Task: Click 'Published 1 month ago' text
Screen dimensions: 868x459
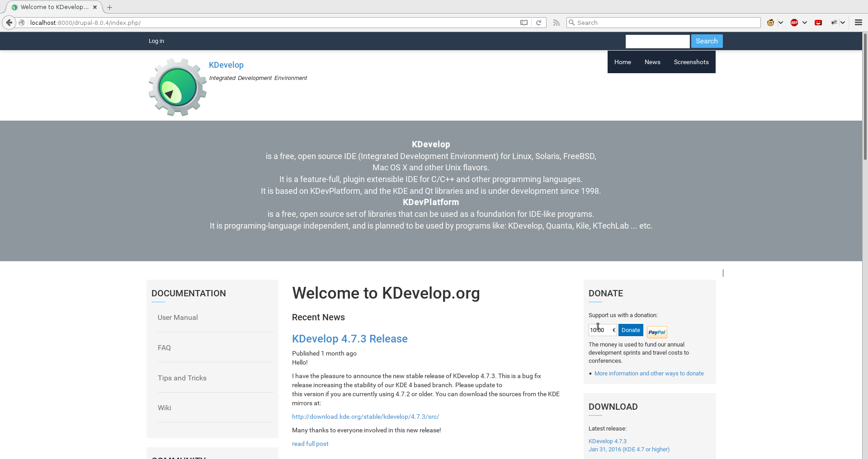Action: tap(324, 353)
